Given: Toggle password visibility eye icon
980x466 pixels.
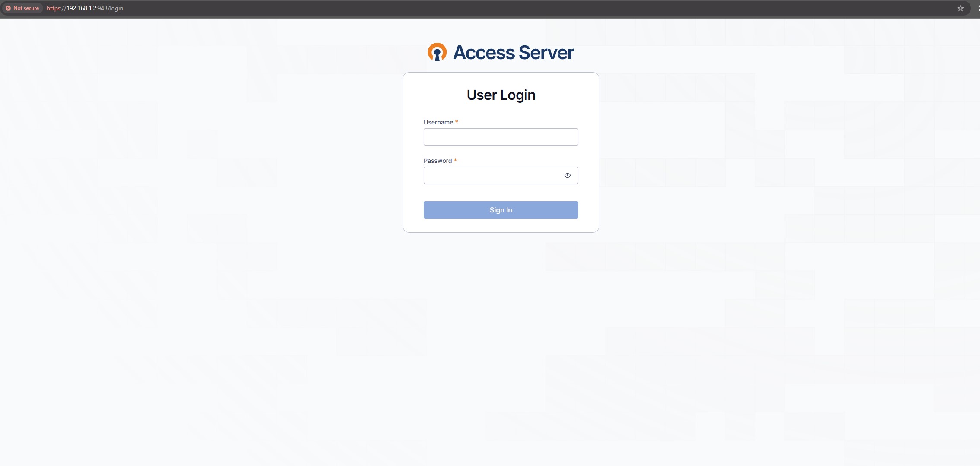Looking at the screenshot, I should [568, 175].
